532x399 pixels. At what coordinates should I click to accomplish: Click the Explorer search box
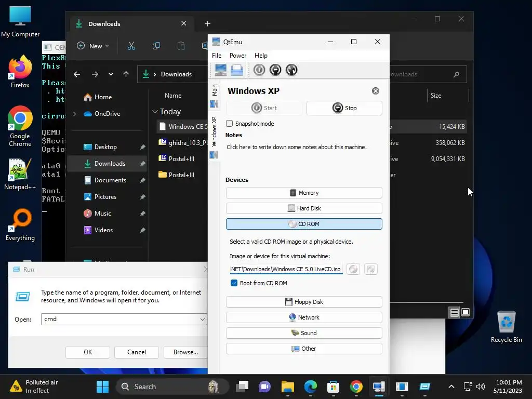428,74
